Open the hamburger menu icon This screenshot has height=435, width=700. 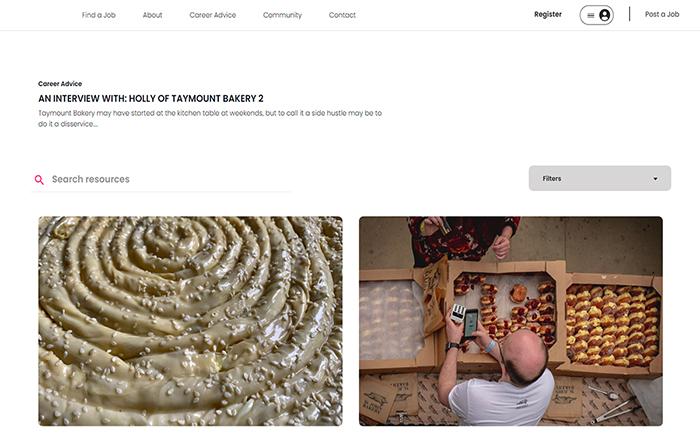[x=591, y=15]
